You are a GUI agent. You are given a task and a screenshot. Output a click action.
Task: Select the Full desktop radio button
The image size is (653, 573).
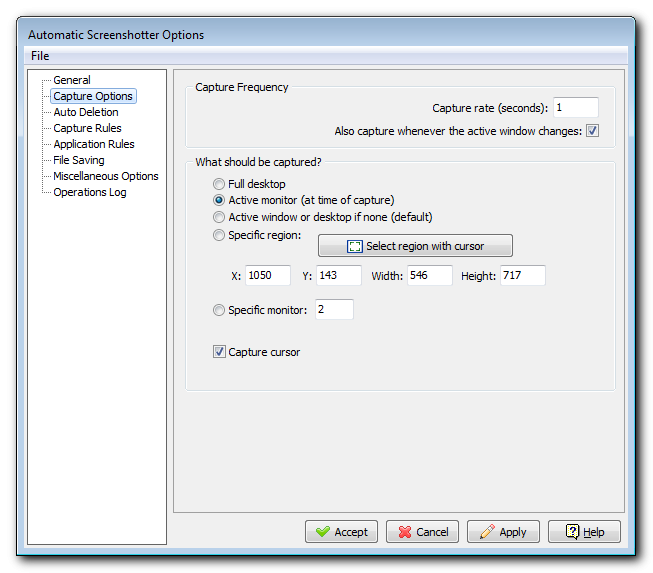pos(219,184)
